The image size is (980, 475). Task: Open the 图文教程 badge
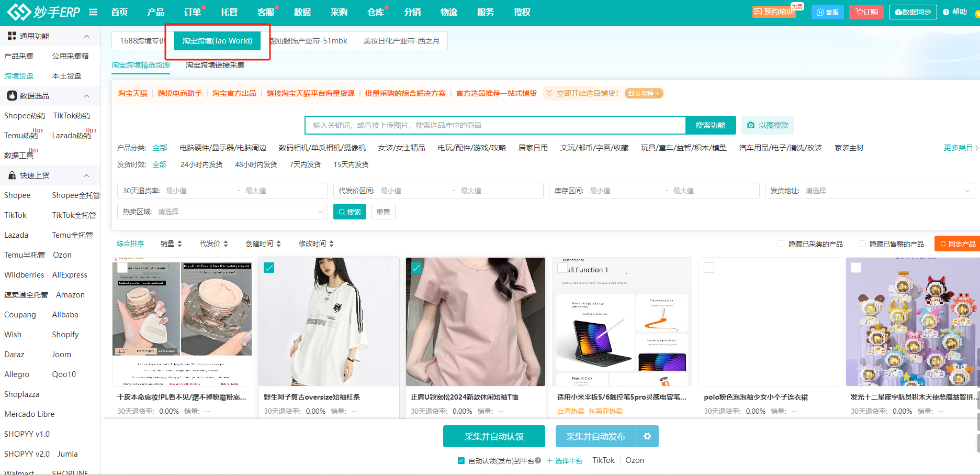coord(644,93)
